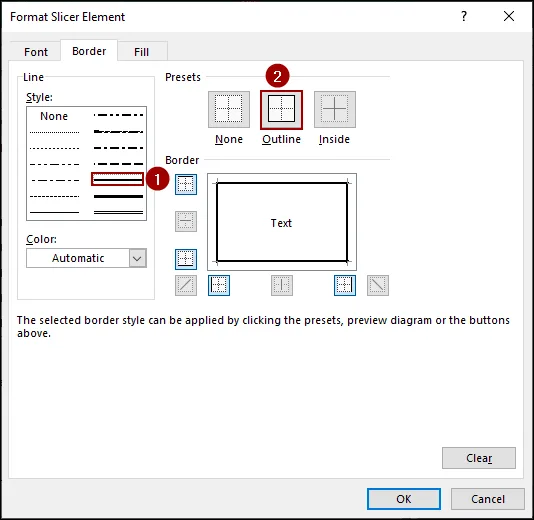Confirm with the OK button
The width and height of the screenshot is (534, 520).
click(404, 499)
